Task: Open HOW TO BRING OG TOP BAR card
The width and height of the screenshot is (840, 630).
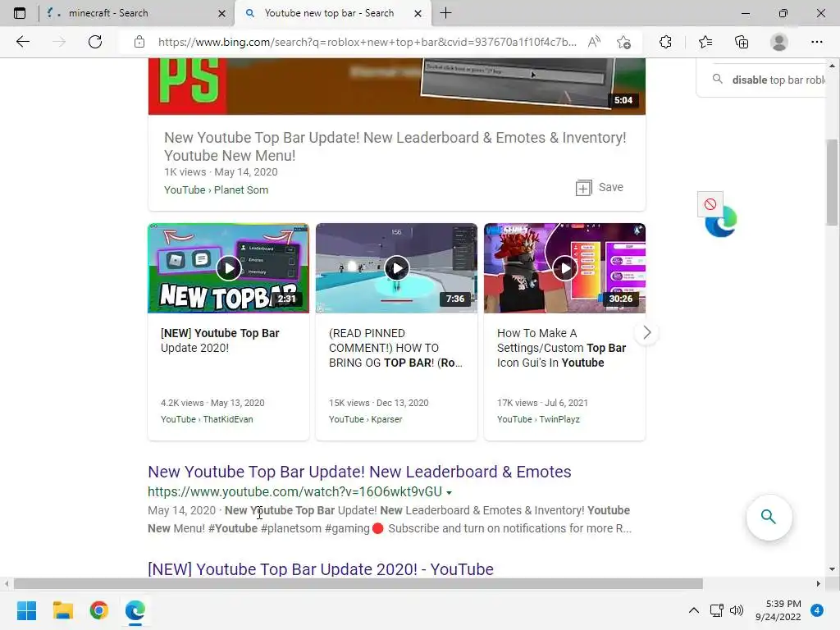Action: [x=395, y=348]
